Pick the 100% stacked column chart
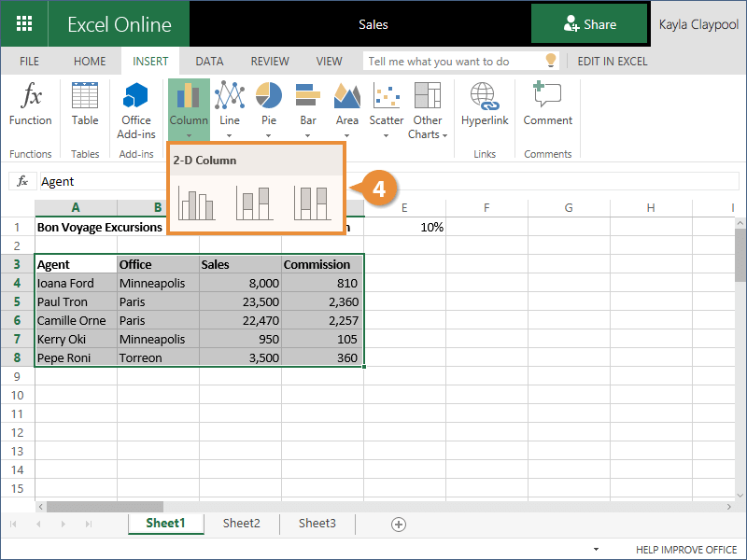 click(x=312, y=203)
